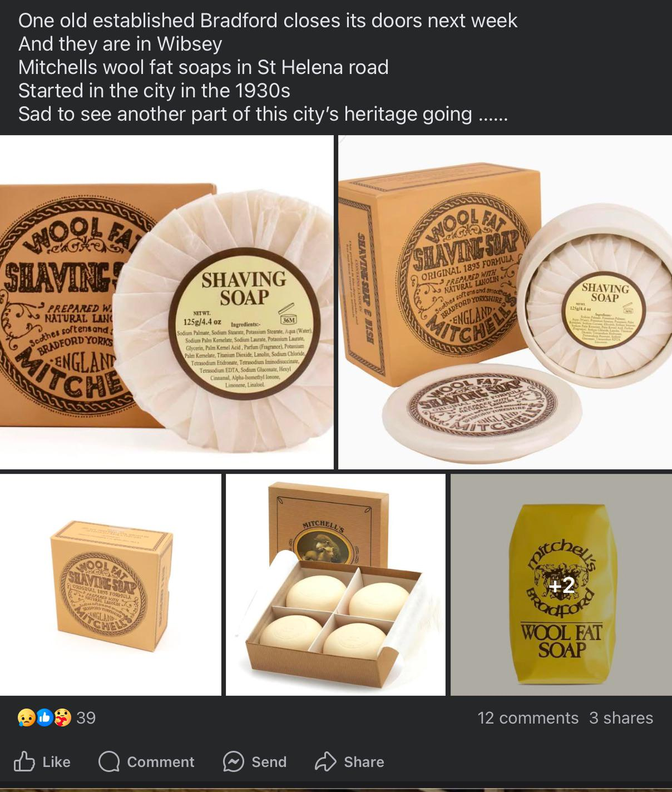
Task: Open photo of shaving soap with ceramic dish
Action: pos(505,302)
